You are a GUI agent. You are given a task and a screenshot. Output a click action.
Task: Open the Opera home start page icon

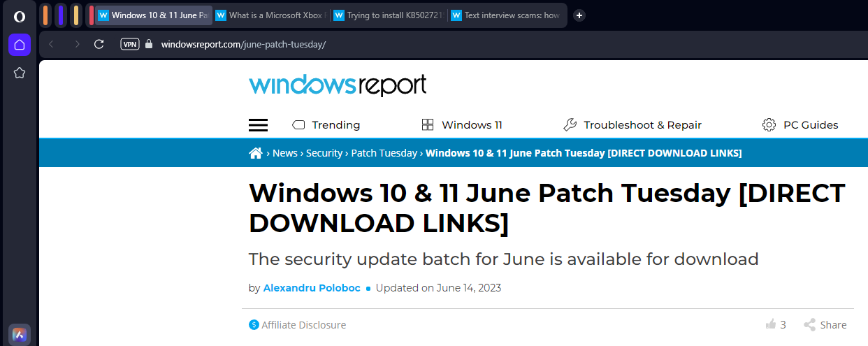click(20, 45)
